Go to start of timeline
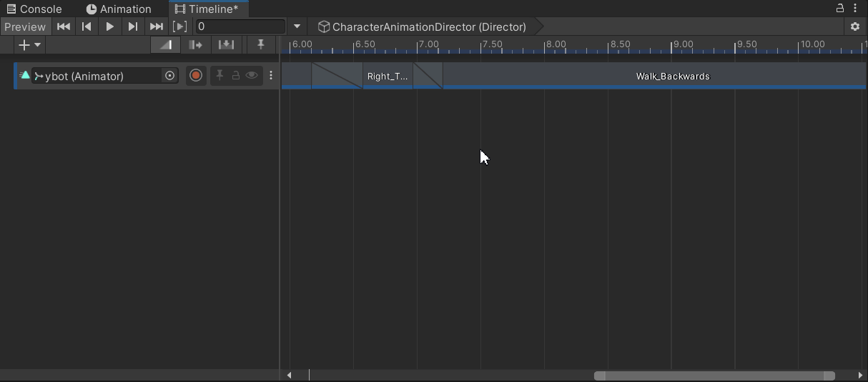Screen dimensions: 868x382 [x=64, y=26]
